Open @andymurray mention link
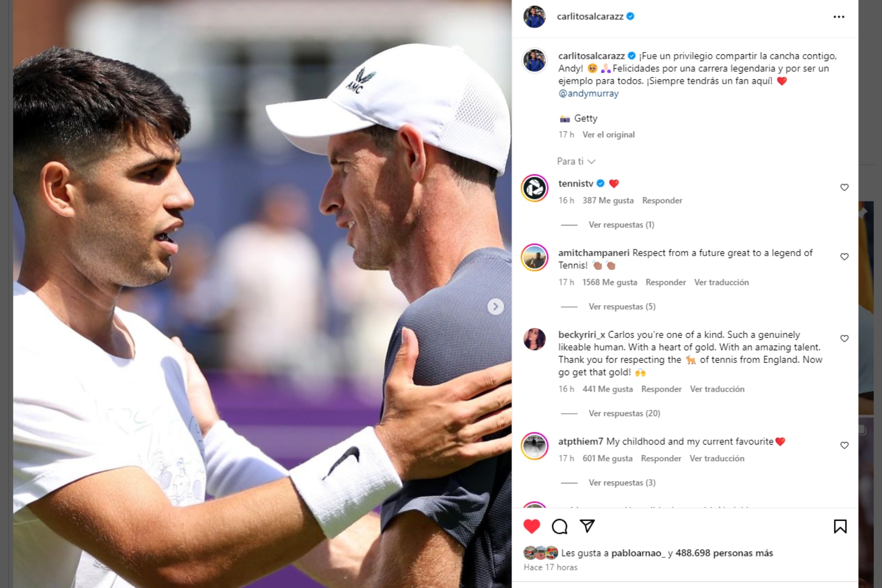Screen dimensions: 882x588 pos(588,94)
